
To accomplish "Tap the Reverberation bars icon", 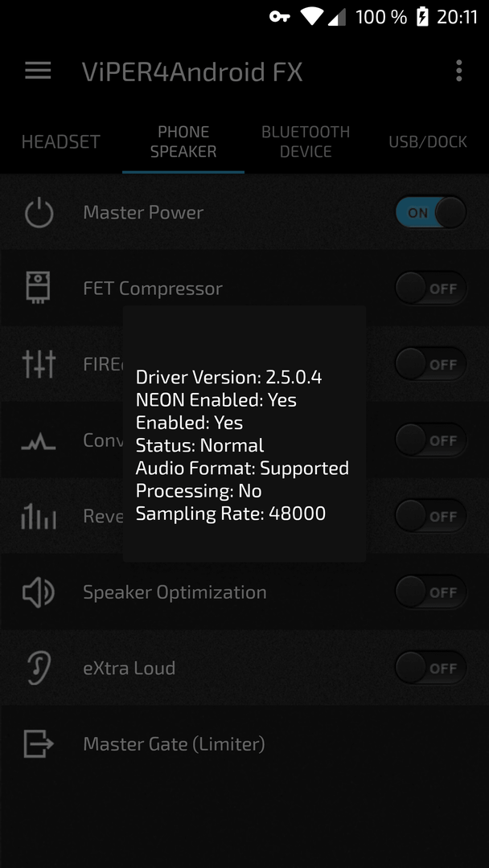I will click(x=39, y=517).
